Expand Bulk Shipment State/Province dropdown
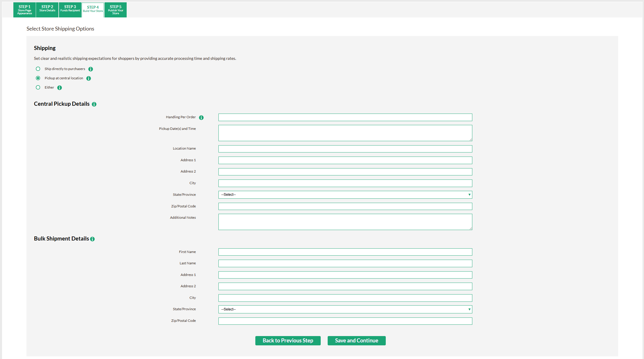This screenshot has width=644, height=359. [x=345, y=309]
